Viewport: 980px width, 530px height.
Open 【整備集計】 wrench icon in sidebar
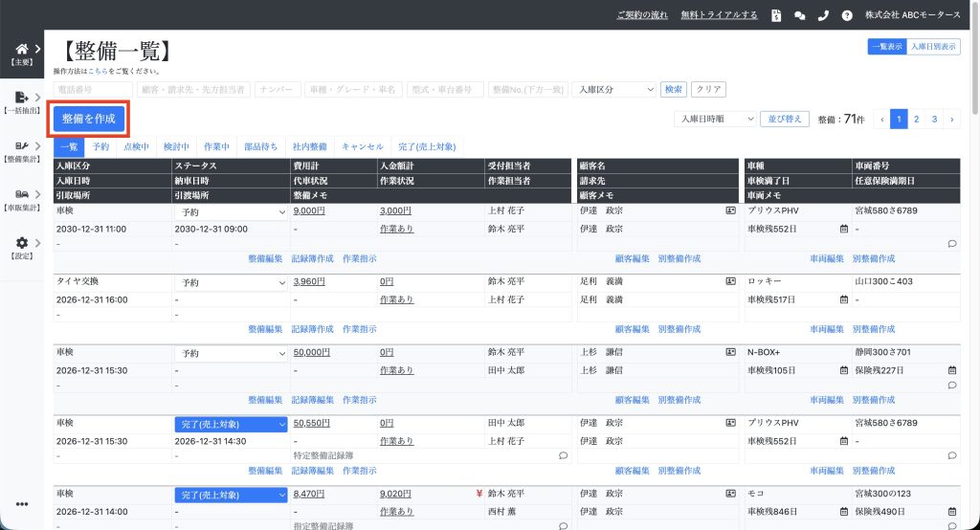pyautogui.click(x=22, y=146)
